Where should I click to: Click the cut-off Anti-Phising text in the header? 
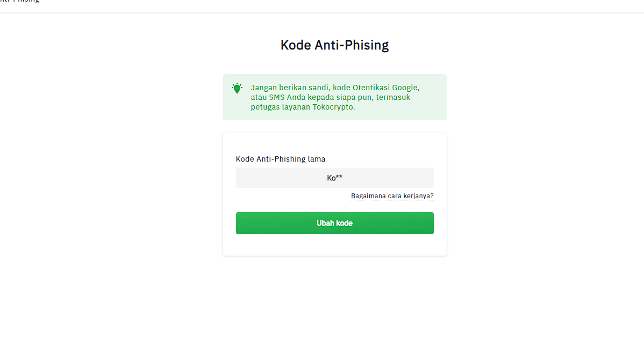(20, 2)
